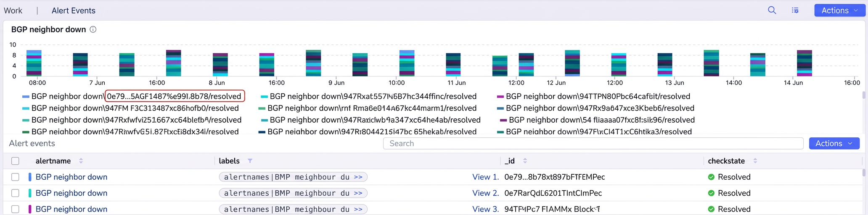
Task: Open first row BGP neighbor down alert name
Action: (71, 177)
